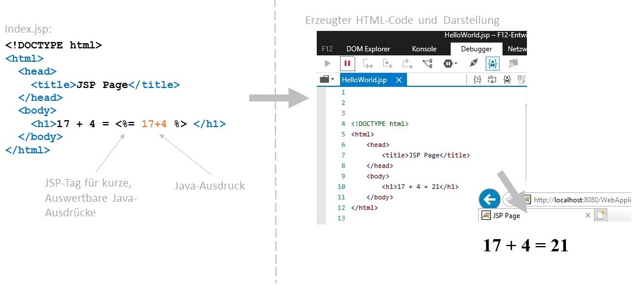Close the HelloWorld.jsp file tab
The width and height of the screenshot is (644, 291).
coord(399,80)
